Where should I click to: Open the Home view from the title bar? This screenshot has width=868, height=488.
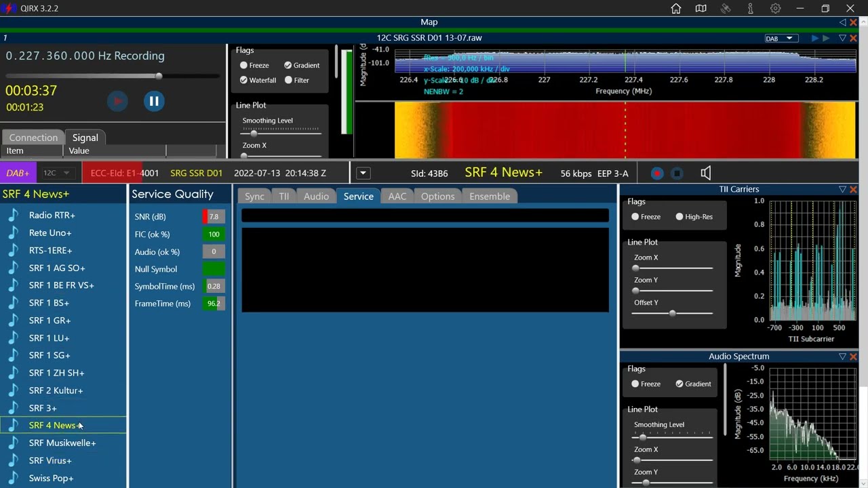click(676, 9)
